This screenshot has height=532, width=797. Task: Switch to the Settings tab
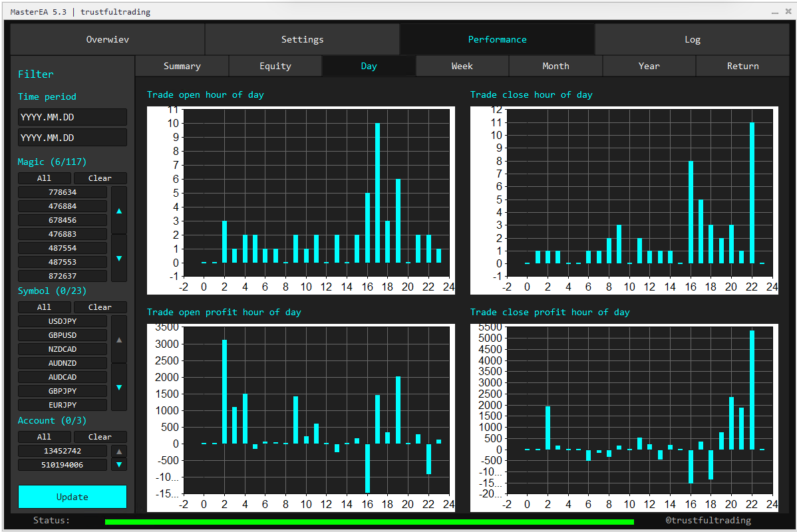tap(302, 40)
